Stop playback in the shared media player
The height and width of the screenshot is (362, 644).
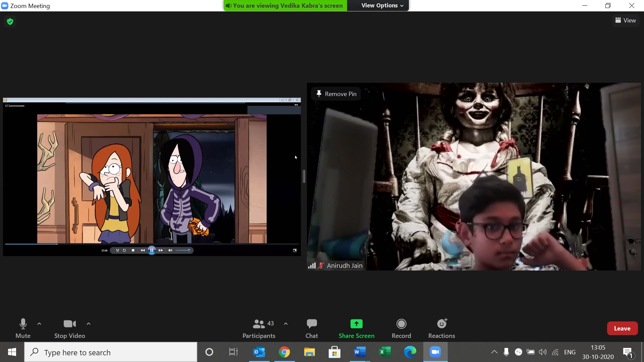pyautogui.click(x=133, y=250)
